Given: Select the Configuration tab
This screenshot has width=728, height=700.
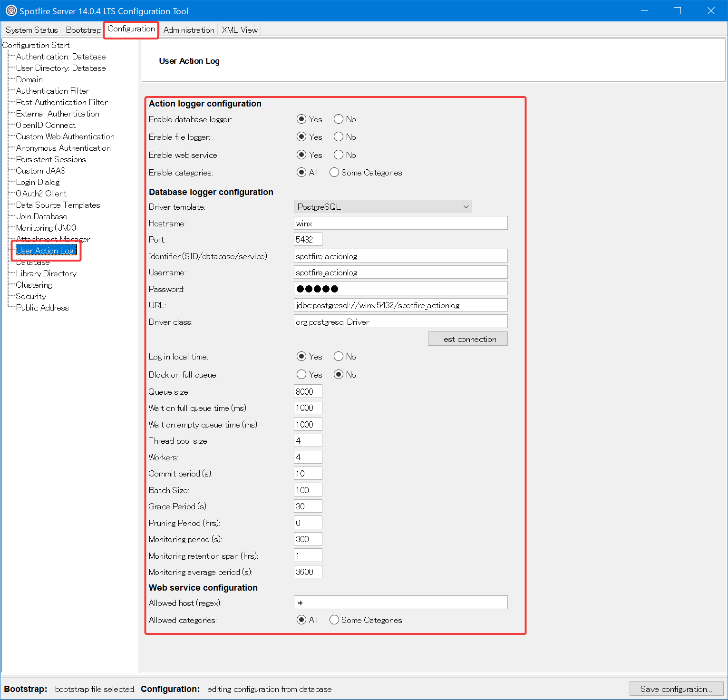Looking at the screenshot, I should 131,29.
